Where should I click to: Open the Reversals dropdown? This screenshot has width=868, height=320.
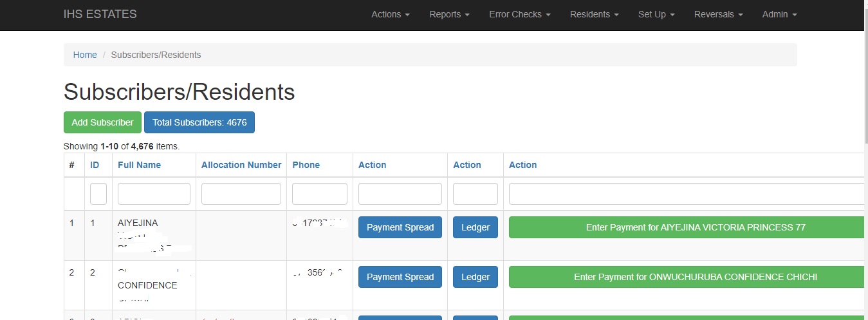[718, 14]
